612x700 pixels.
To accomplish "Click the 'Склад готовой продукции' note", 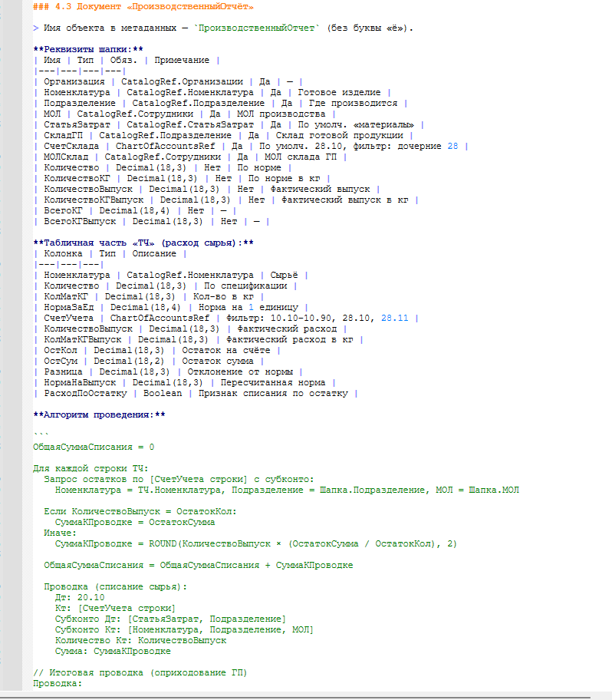I will coord(339,135).
